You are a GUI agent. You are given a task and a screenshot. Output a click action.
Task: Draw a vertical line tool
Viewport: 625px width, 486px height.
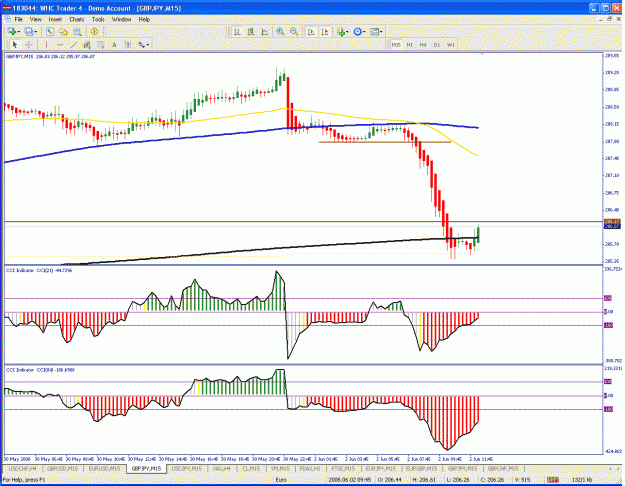click(x=46, y=45)
